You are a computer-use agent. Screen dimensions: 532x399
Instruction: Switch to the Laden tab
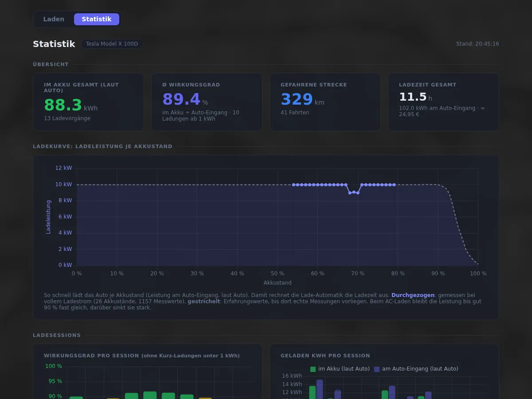point(54,19)
